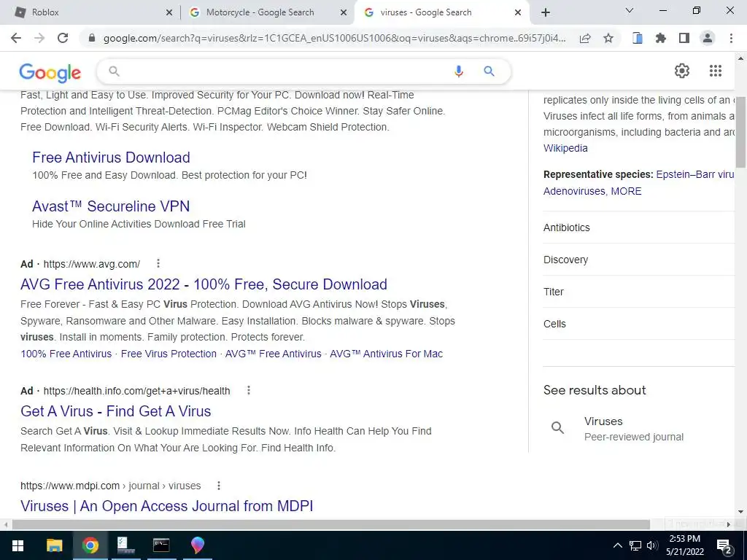Open Free Antivirus Download link
This screenshot has width=747, height=560.
(x=111, y=157)
